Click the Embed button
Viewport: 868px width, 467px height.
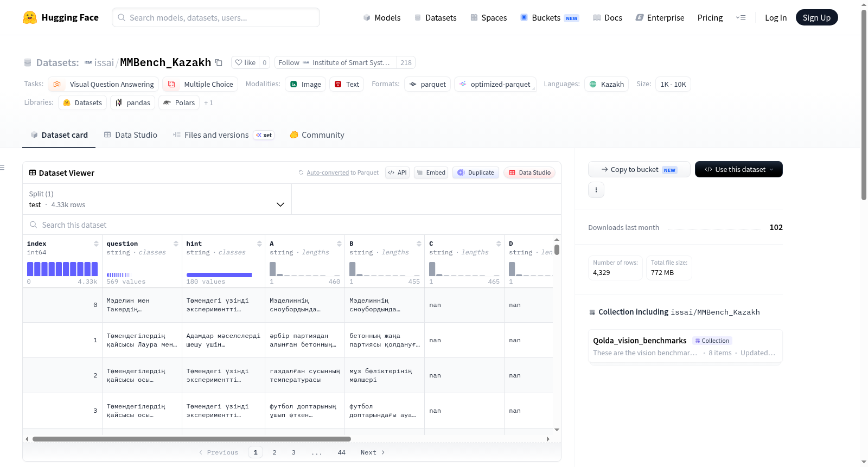point(431,172)
